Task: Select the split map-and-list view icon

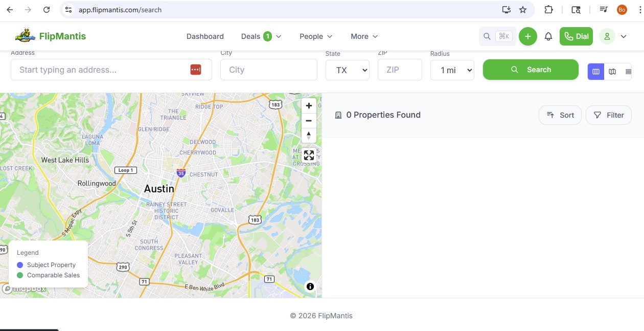Action: (595, 71)
